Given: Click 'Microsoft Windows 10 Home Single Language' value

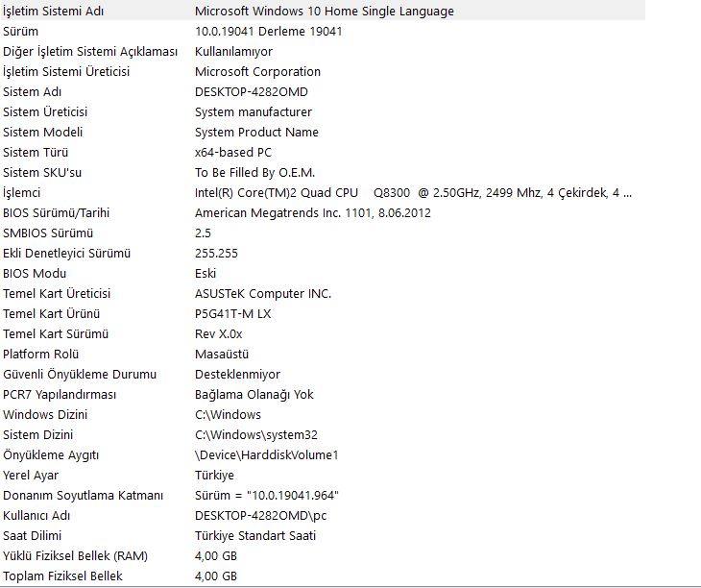Looking at the screenshot, I should point(325,12).
